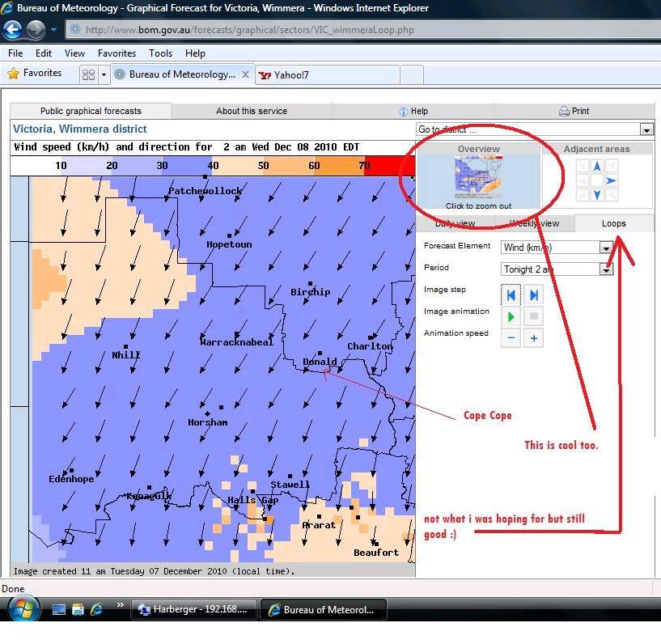Move to adjacent area to the north

tap(597, 167)
